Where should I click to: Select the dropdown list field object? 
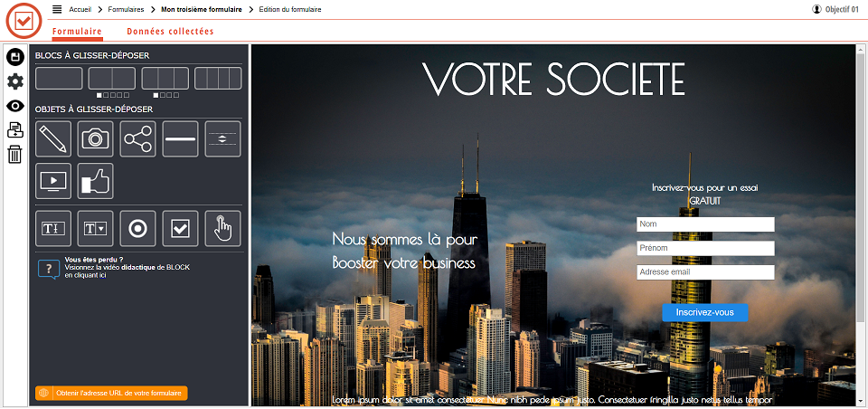point(96,228)
